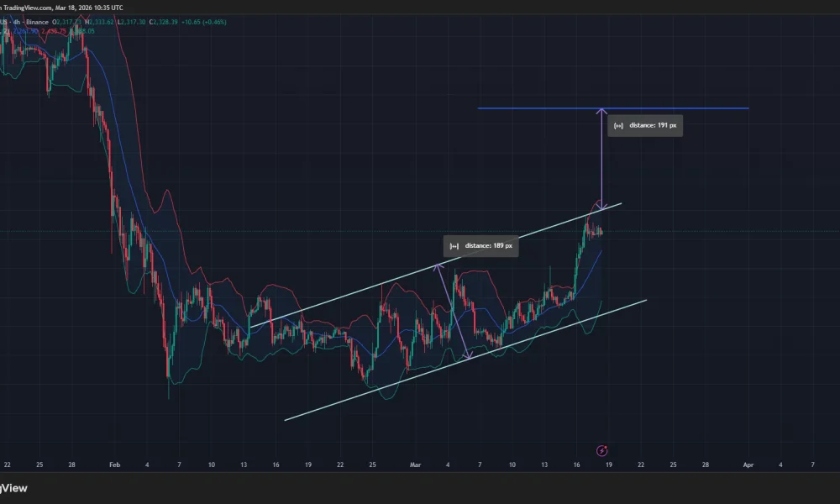Select the open price value O 2,317.73
The image size is (840, 504).
coord(66,22)
